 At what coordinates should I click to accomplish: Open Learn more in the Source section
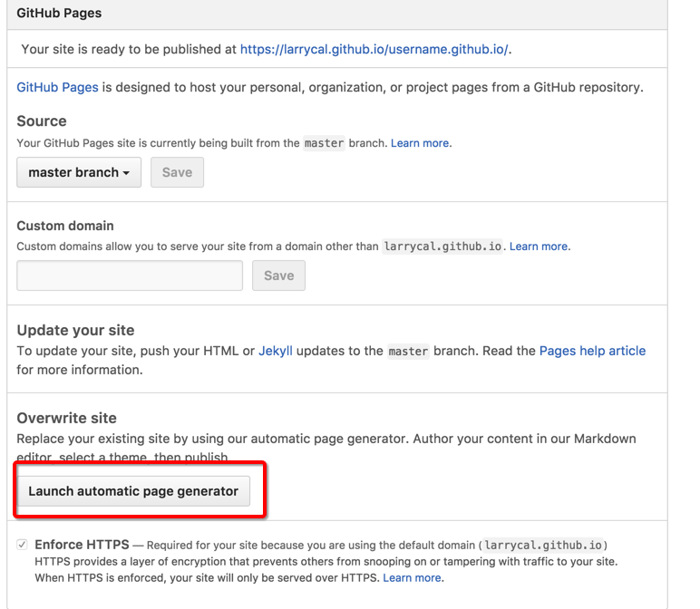tap(421, 143)
